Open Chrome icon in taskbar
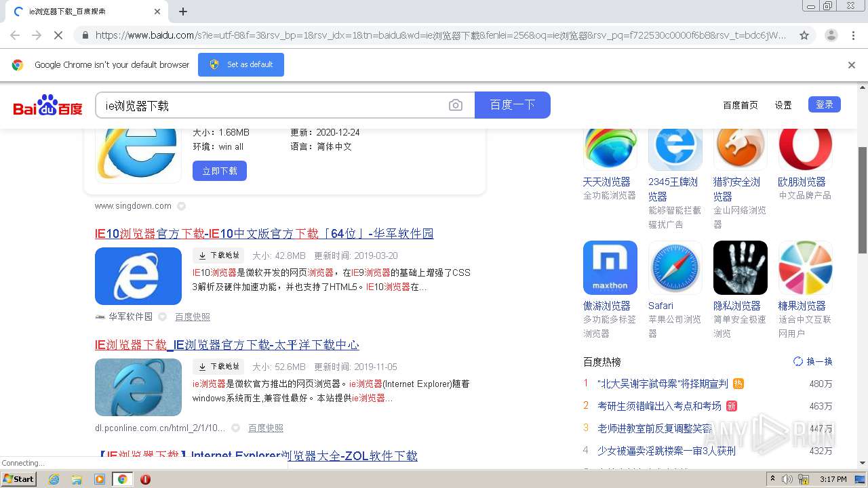 122,479
